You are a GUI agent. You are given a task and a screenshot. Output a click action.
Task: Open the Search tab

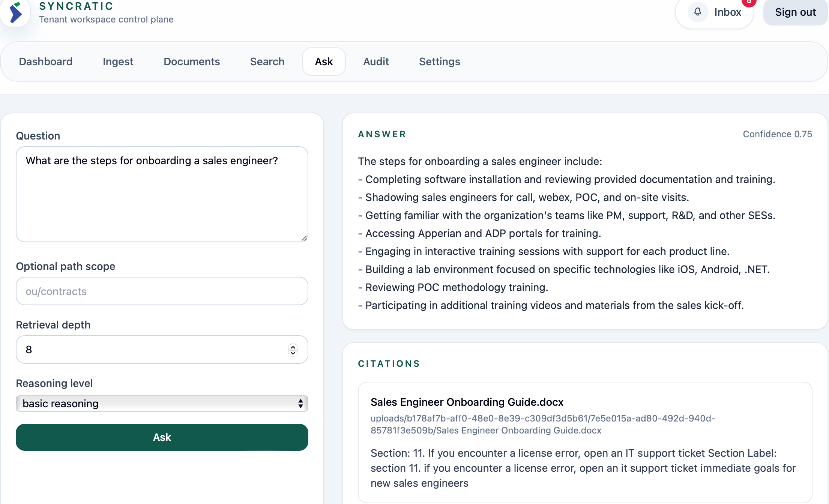[x=267, y=61]
